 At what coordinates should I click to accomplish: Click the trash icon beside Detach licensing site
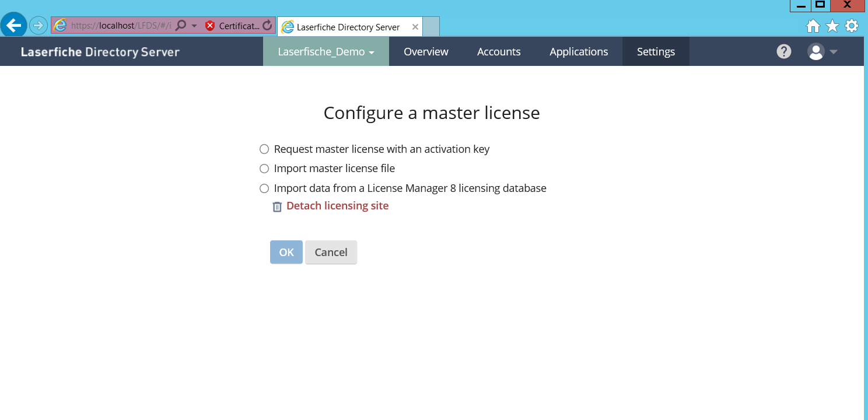tap(278, 206)
